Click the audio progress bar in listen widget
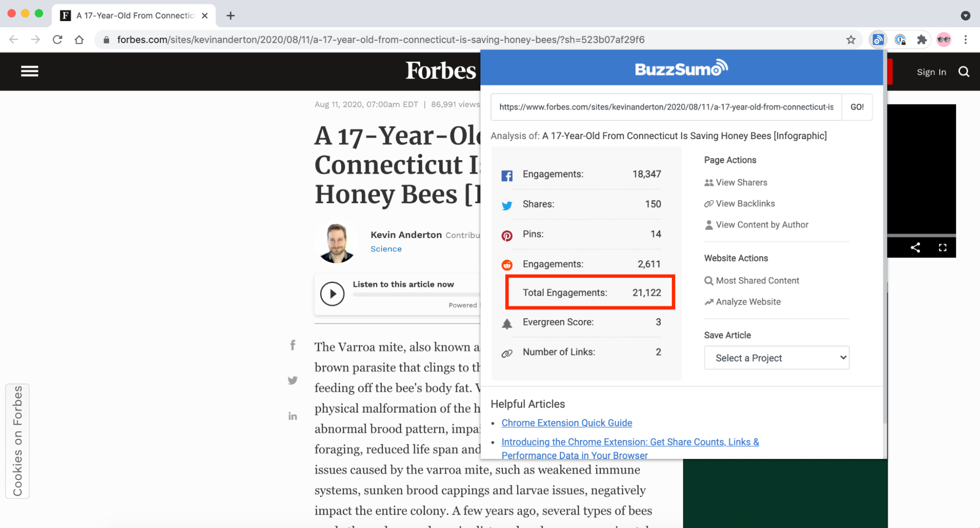 416,294
